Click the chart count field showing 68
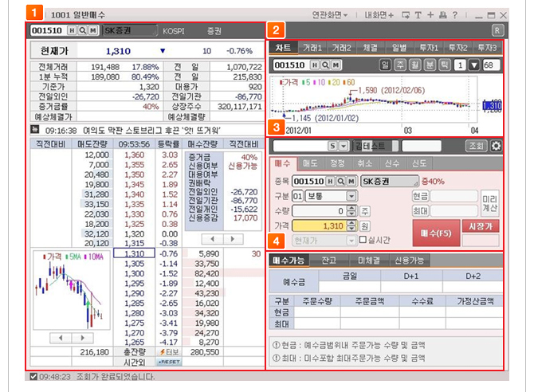 (x=491, y=65)
